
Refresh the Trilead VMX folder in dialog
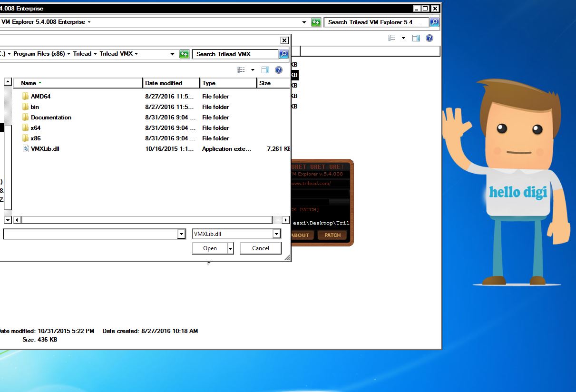184,54
